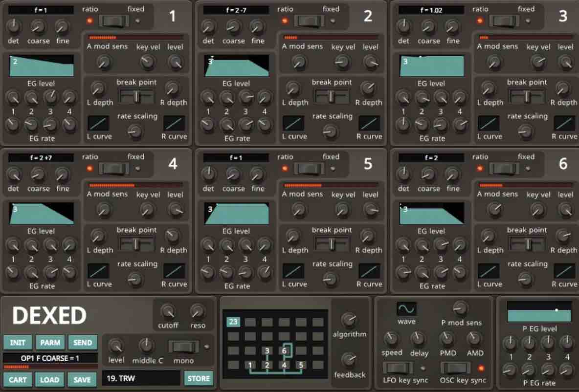Screen dimensions: 579x392
Task: Click operator 1 rate scaling knob
Action: (x=135, y=131)
